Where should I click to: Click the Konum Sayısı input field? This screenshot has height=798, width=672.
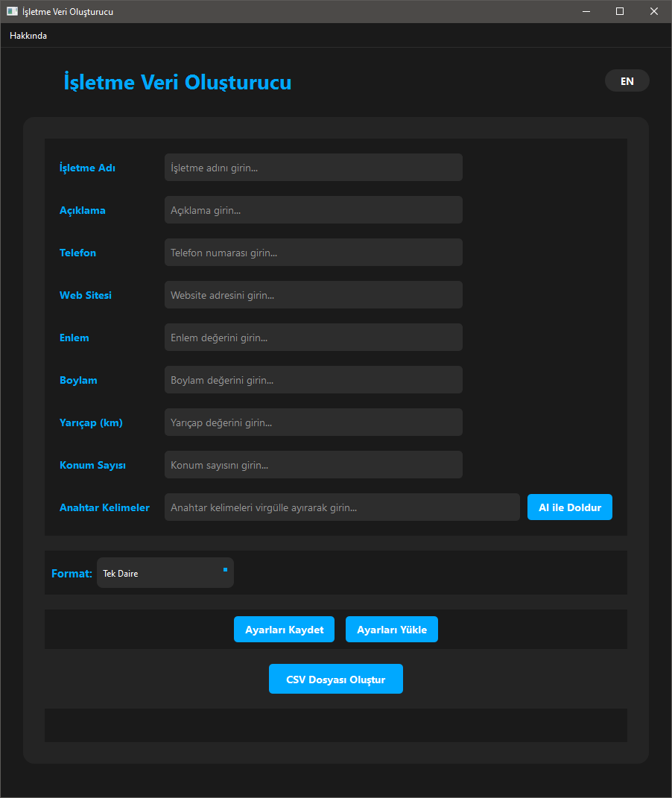click(313, 465)
